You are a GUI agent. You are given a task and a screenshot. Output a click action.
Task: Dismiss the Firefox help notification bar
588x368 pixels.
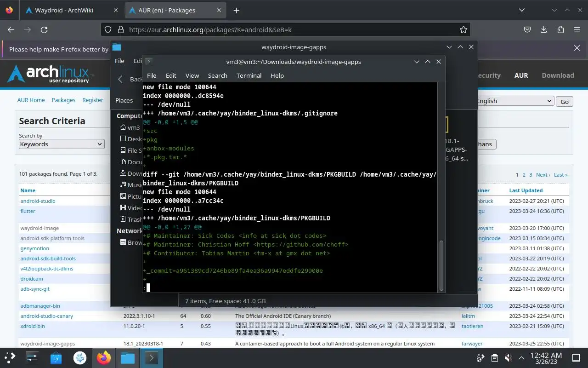(577, 48)
